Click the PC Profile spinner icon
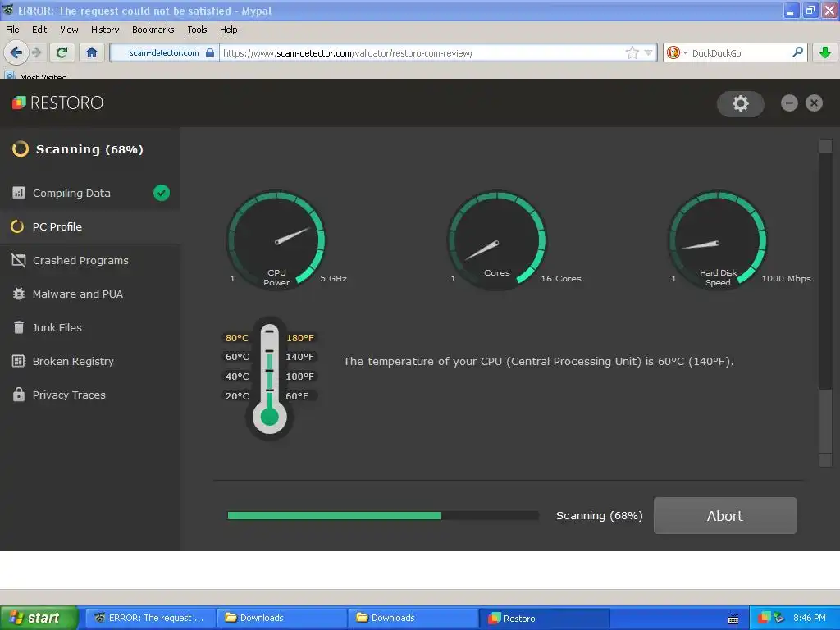Image resolution: width=840 pixels, height=630 pixels. tap(17, 226)
